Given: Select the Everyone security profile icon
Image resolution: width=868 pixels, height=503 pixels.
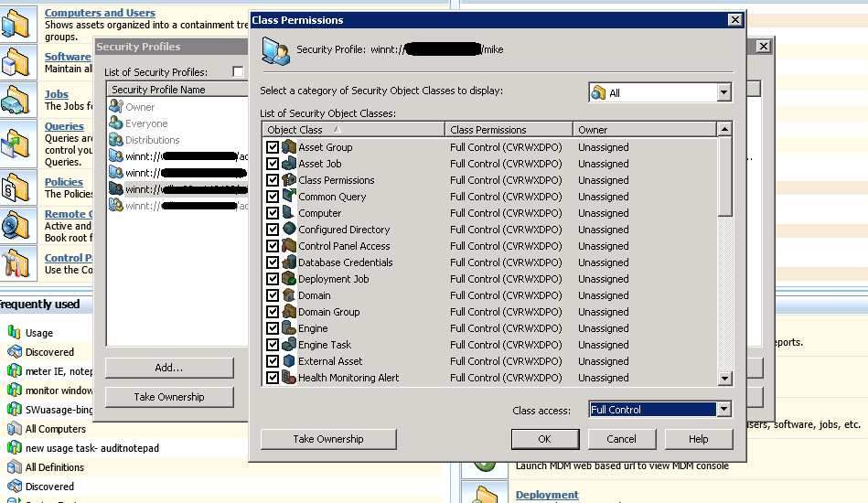Looking at the screenshot, I should click(x=116, y=123).
